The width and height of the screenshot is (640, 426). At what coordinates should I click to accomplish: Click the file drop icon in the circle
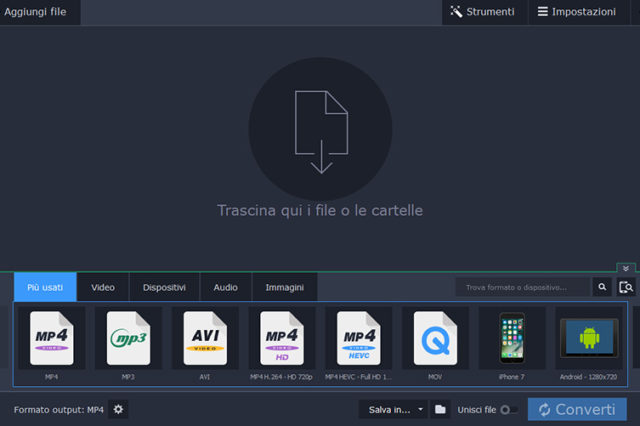321,129
